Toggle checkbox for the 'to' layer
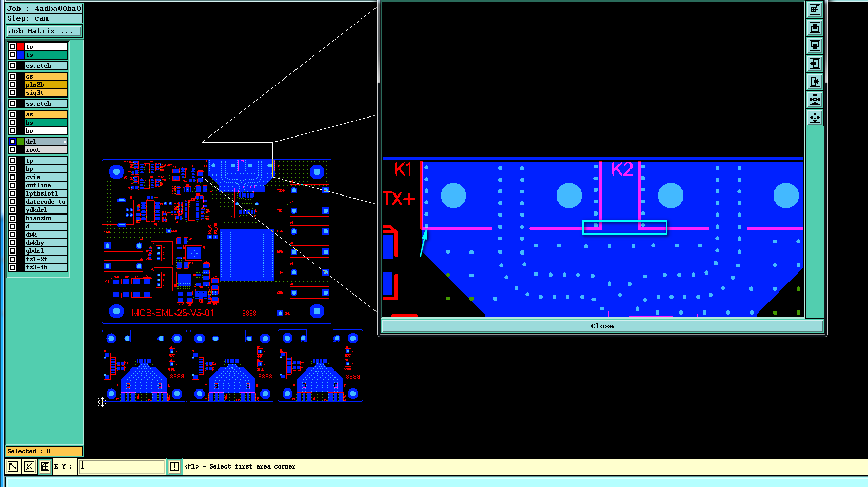Image resolution: width=868 pixels, height=487 pixels. (x=12, y=47)
